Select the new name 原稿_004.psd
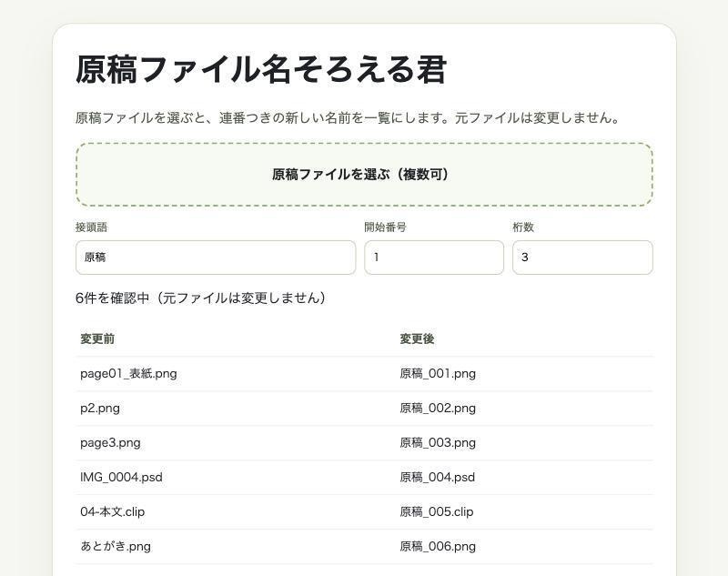 (x=438, y=477)
